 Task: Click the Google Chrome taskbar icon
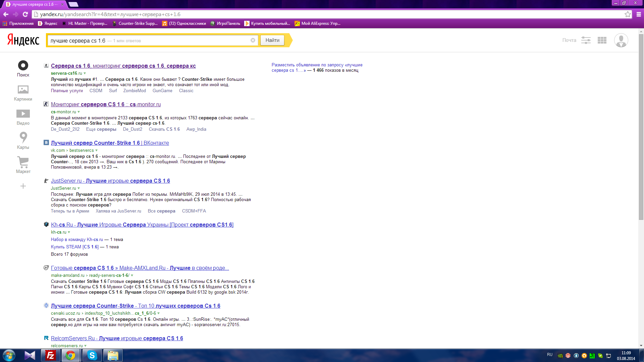click(x=70, y=355)
